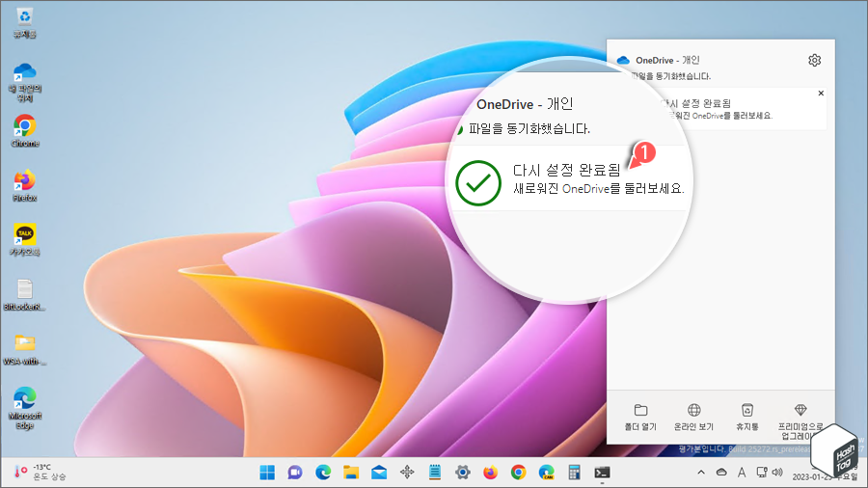Select the Chrome desktop shortcut
This screenshot has height=488, width=868.
24,131
